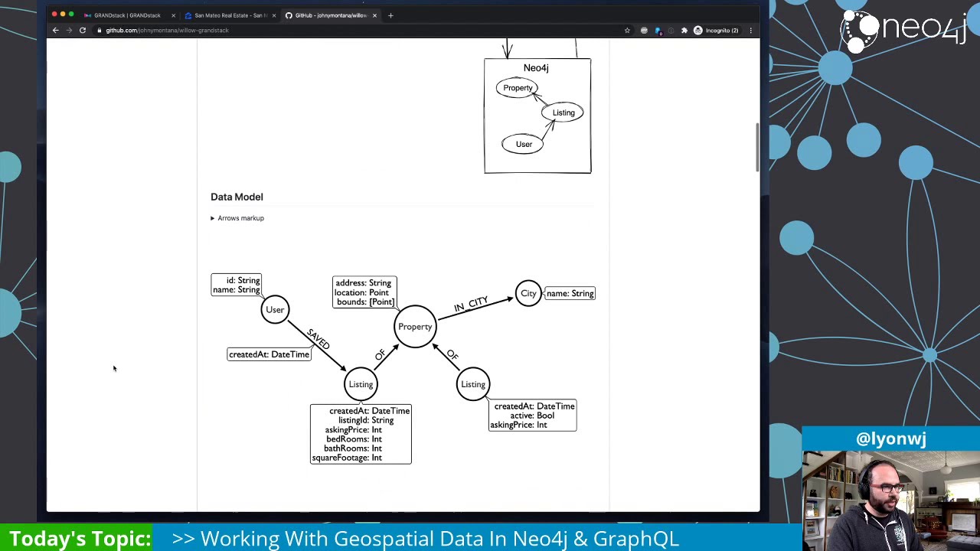Screen dimensions: 980x551
Task: Open the Extensions puzzle piece menu
Action: tap(684, 31)
